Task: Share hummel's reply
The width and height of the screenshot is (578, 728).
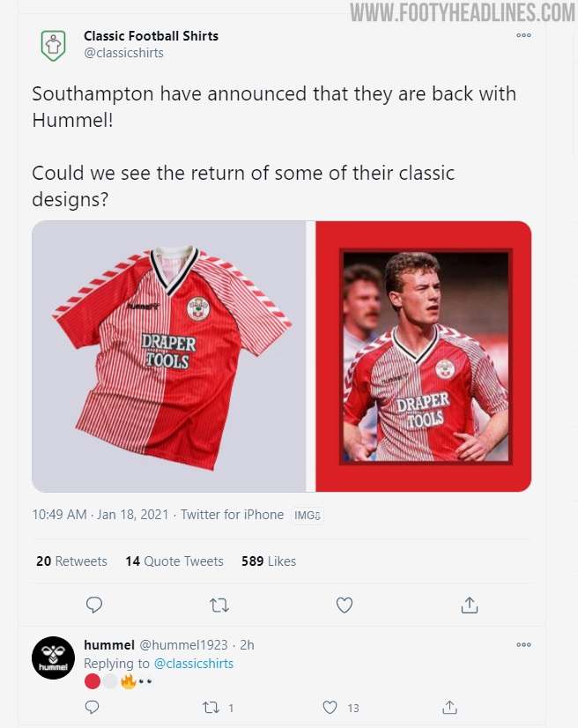Action: point(449,707)
